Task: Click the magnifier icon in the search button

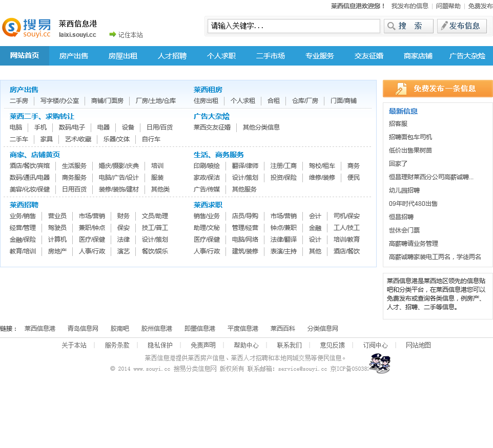Action: tap(391, 26)
